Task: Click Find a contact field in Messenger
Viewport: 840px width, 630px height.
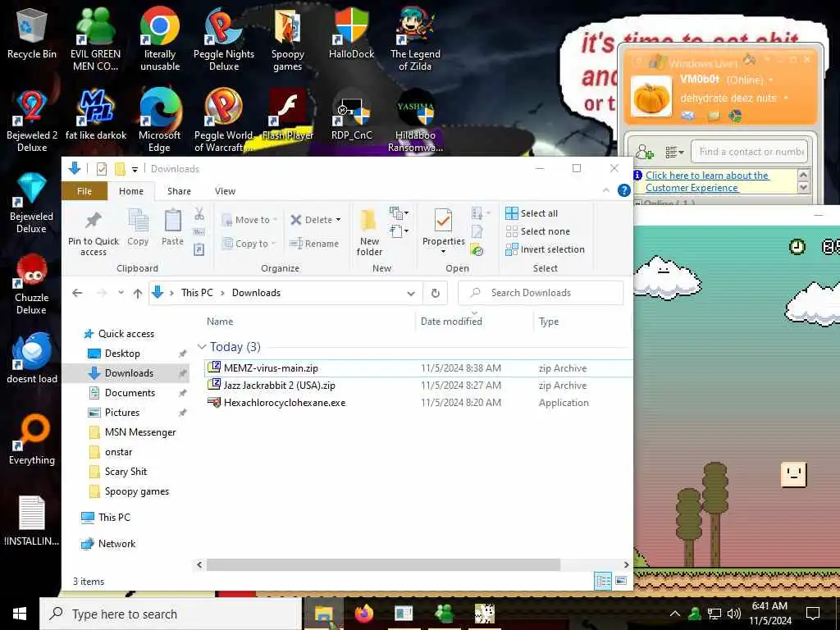Action: pos(749,152)
